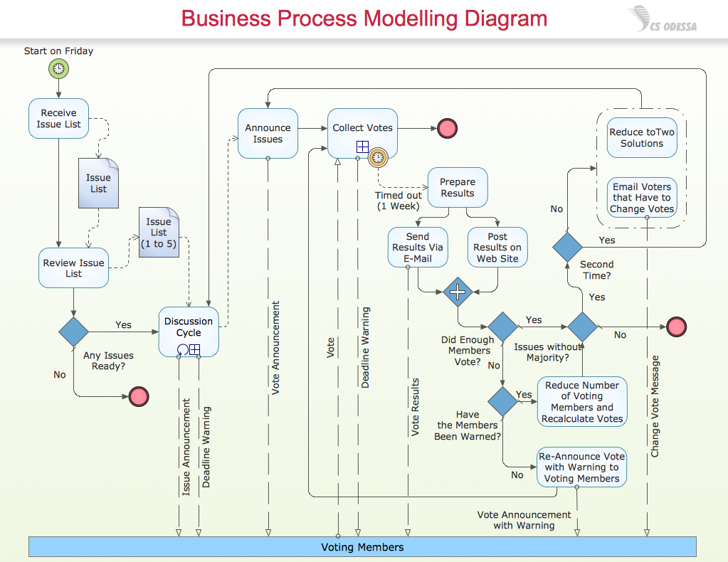Select the red end event below Any Issues Ready

(139, 396)
